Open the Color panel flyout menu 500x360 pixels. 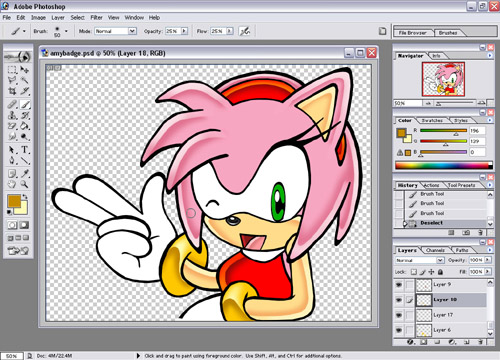tap(490, 120)
